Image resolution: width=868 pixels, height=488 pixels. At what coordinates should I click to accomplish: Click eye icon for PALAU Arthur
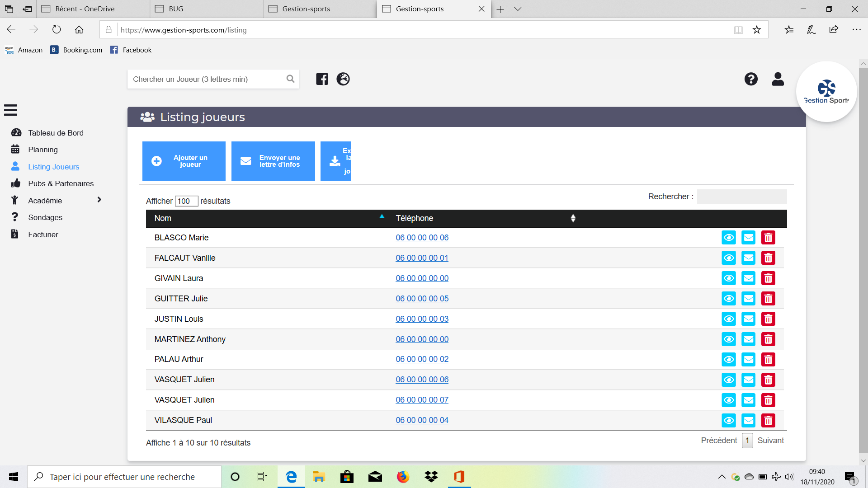coord(729,360)
